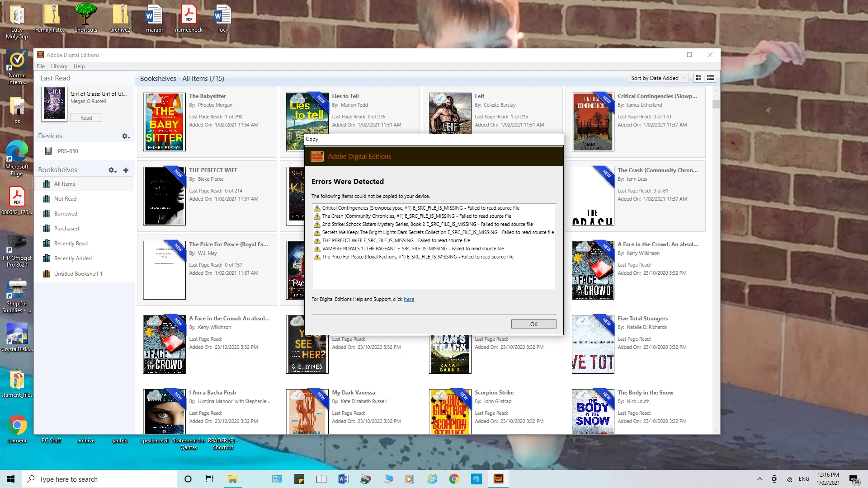
Task: Open the Devices gear options menu
Action: (x=126, y=136)
